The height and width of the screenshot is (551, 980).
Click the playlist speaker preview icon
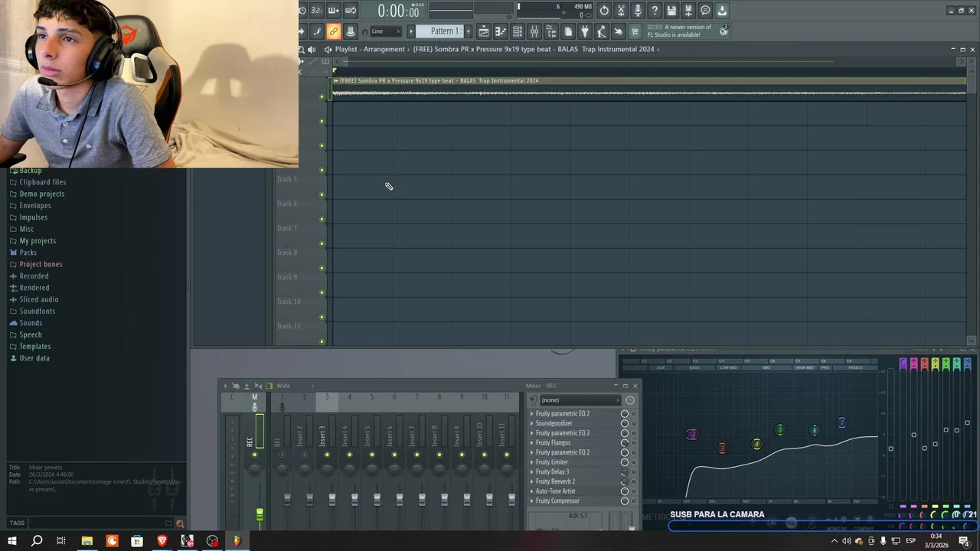(312, 49)
